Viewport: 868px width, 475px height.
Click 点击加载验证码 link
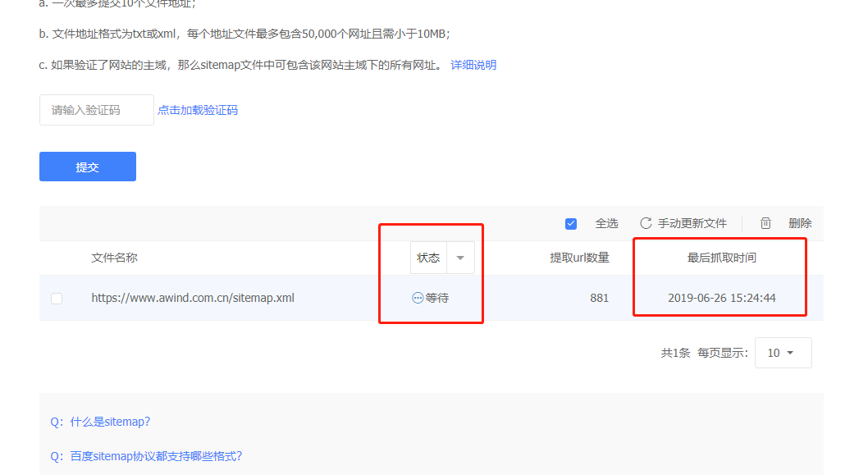click(x=198, y=110)
